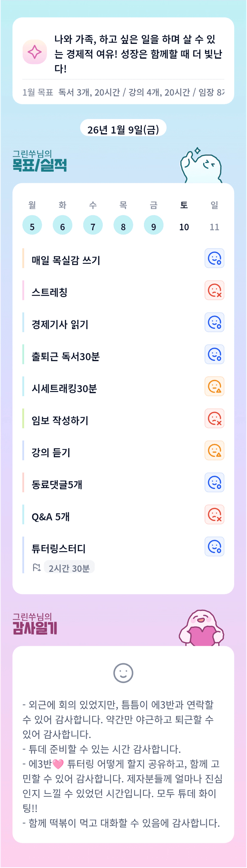Select Friday the 9th in week row
This screenshot has width=247, height=868.
(x=154, y=225)
